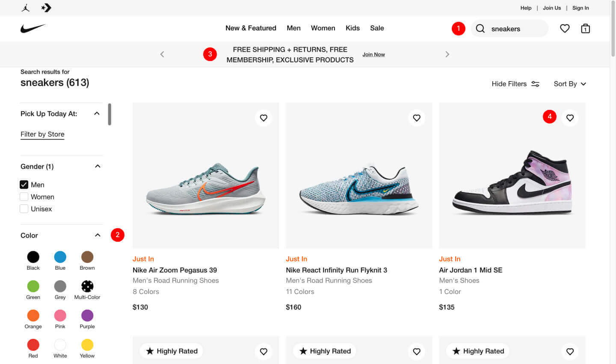Click the Sign In link

pos(580,8)
